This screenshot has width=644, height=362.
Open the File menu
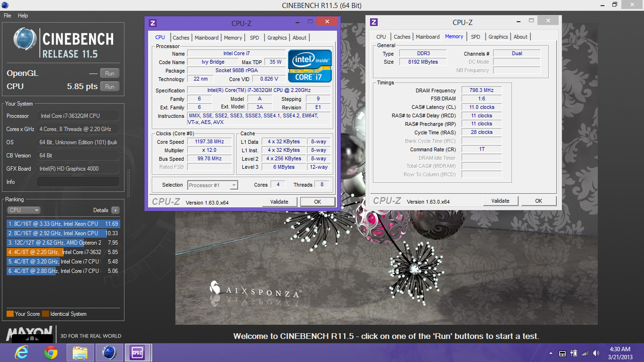[x=8, y=16]
